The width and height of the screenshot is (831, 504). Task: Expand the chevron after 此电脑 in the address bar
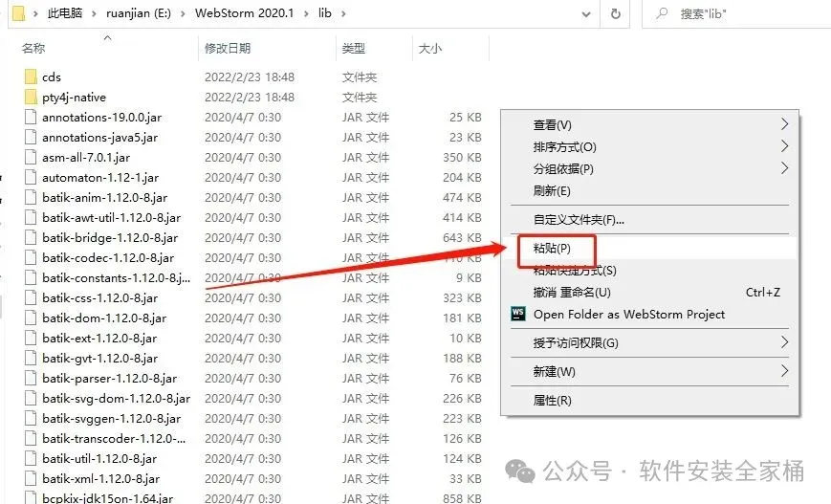coord(94,13)
